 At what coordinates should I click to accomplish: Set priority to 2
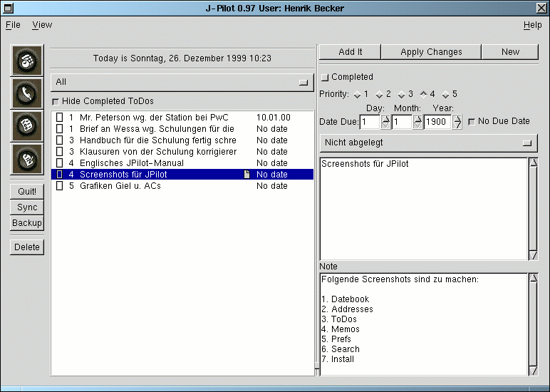click(x=380, y=95)
